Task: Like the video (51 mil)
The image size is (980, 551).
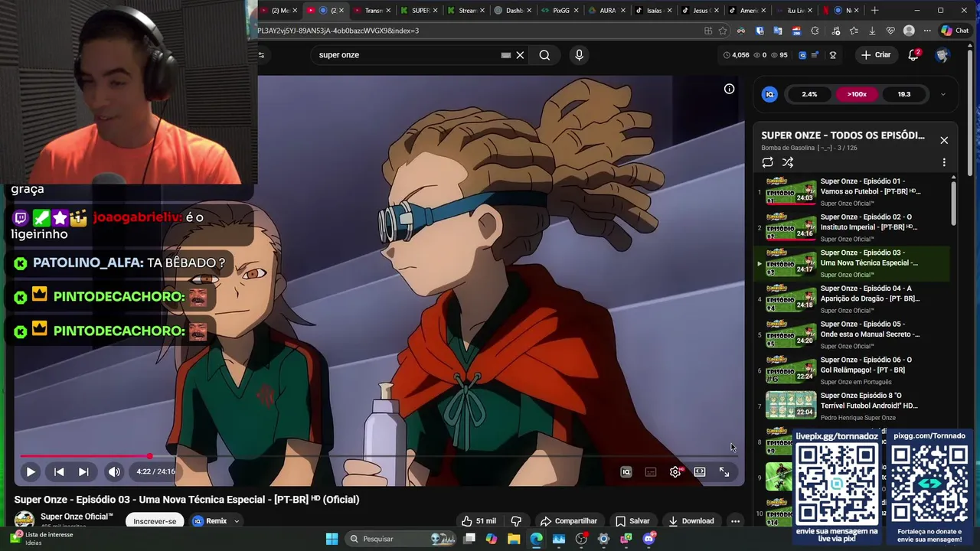Action: (x=479, y=521)
